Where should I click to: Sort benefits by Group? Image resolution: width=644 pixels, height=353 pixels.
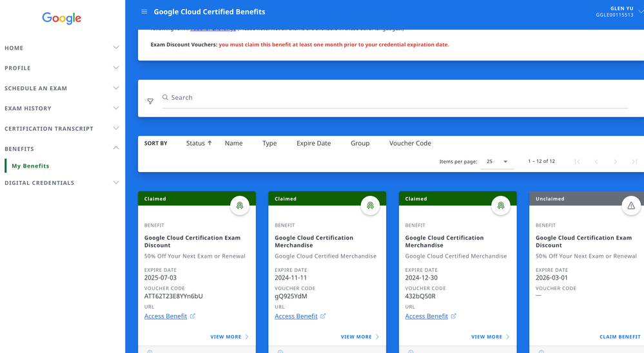tap(360, 143)
